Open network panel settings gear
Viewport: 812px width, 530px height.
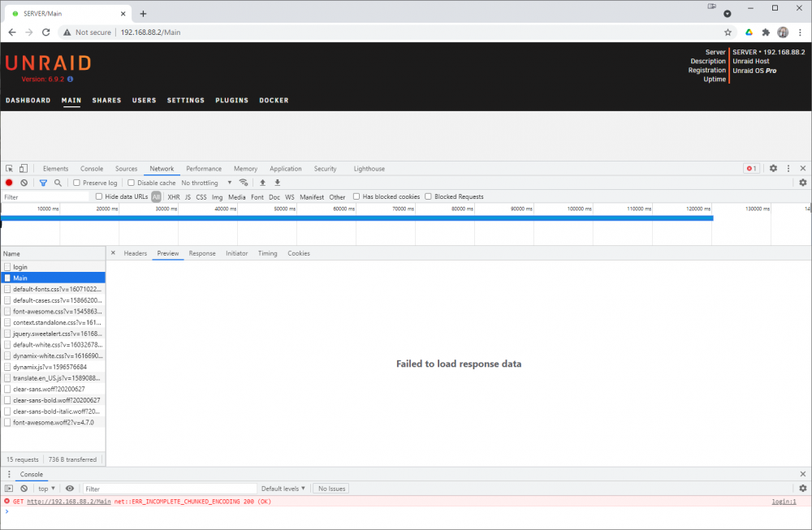[x=803, y=183]
